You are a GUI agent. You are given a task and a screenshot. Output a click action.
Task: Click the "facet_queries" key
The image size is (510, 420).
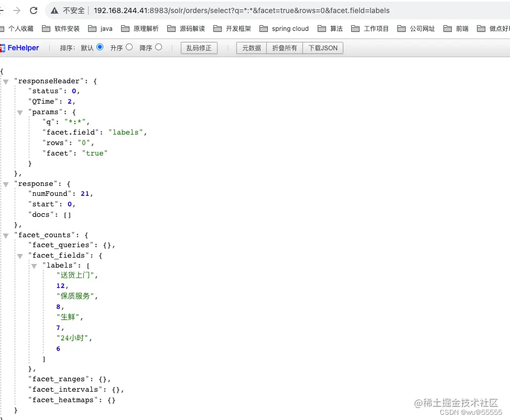tap(61, 245)
